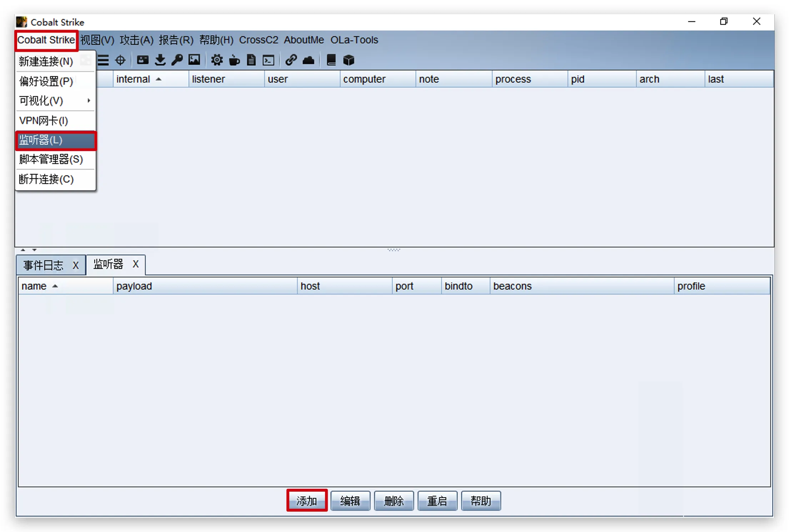The width and height of the screenshot is (789, 532).
Task: Click the cloud manage web server icon
Action: click(308, 60)
